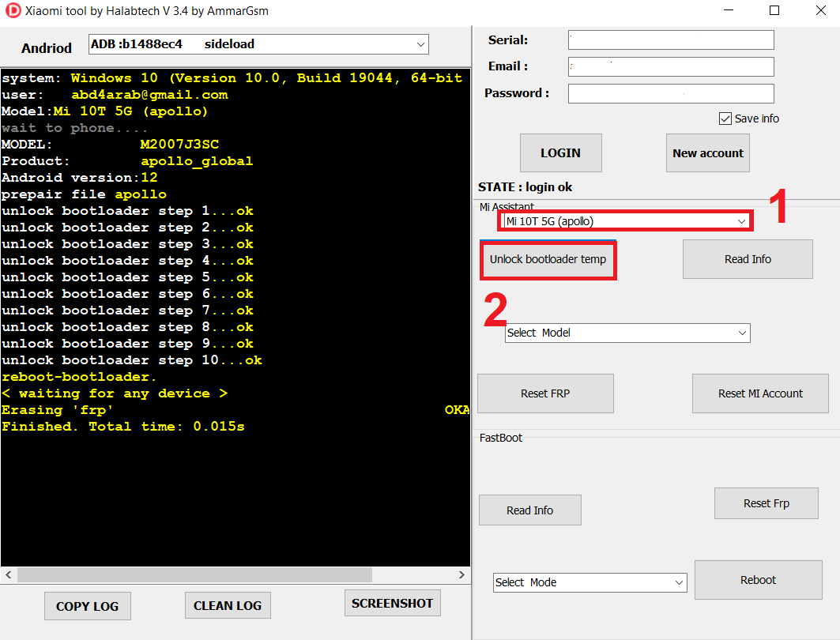Click the SCREENSHOT button
The height and width of the screenshot is (640, 840).
(x=392, y=604)
